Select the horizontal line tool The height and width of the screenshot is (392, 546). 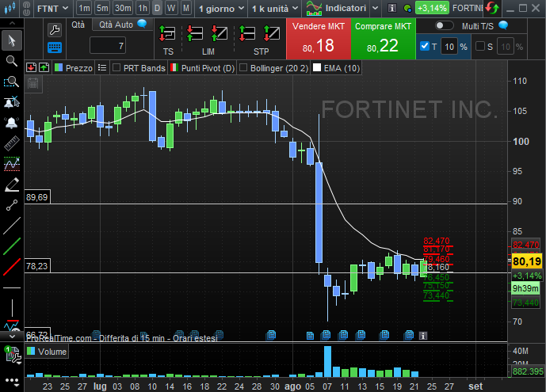[12, 288]
